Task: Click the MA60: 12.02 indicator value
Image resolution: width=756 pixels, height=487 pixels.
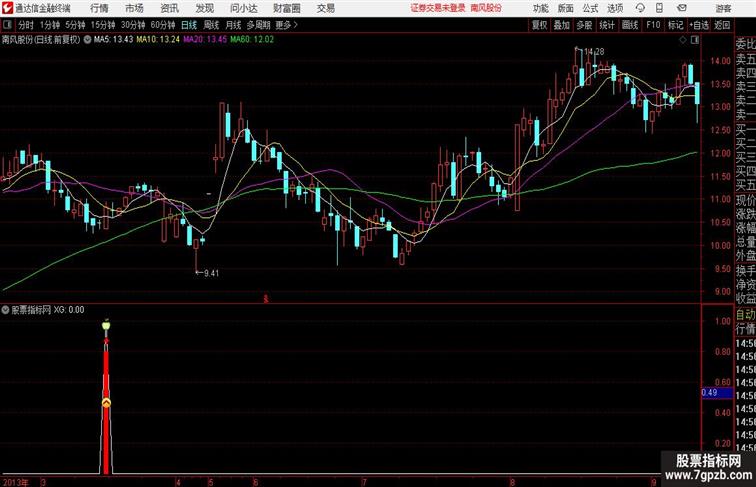Action: click(x=252, y=40)
